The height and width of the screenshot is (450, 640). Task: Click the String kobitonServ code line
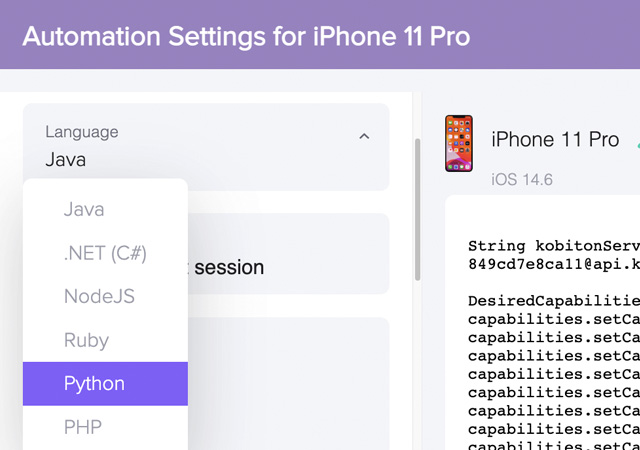tap(554, 246)
